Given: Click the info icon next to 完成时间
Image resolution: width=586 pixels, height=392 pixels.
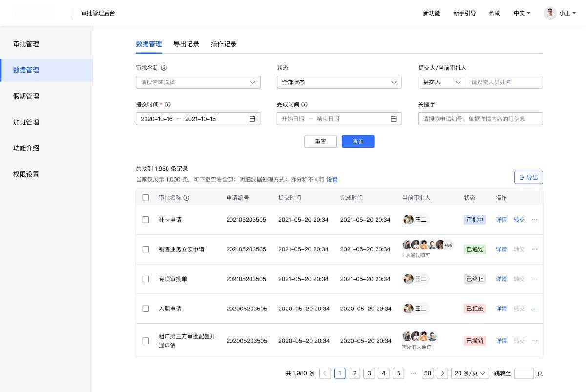Looking at the screenshot, I should (x=304, y=104).
